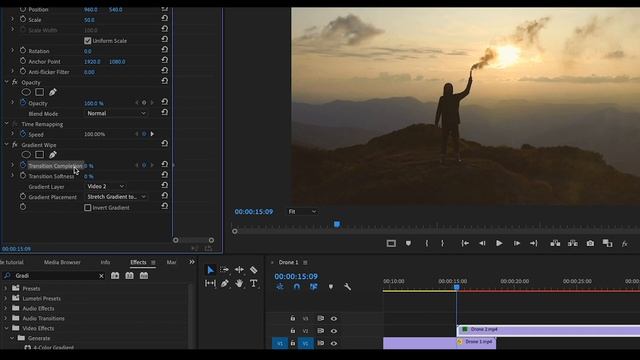Open Drone 1 sequence tab menu
This screenshot has height=360, width=640.
305,262
